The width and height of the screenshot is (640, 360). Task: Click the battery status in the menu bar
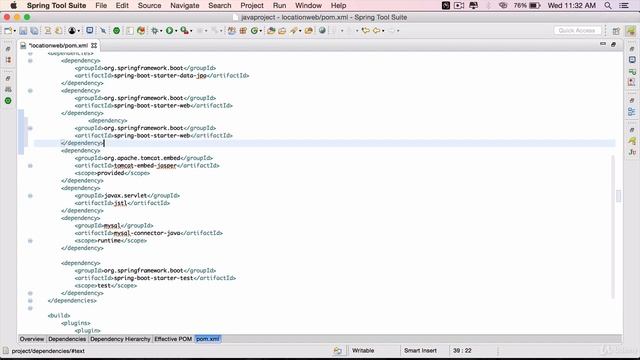click(x=527, y=6)
